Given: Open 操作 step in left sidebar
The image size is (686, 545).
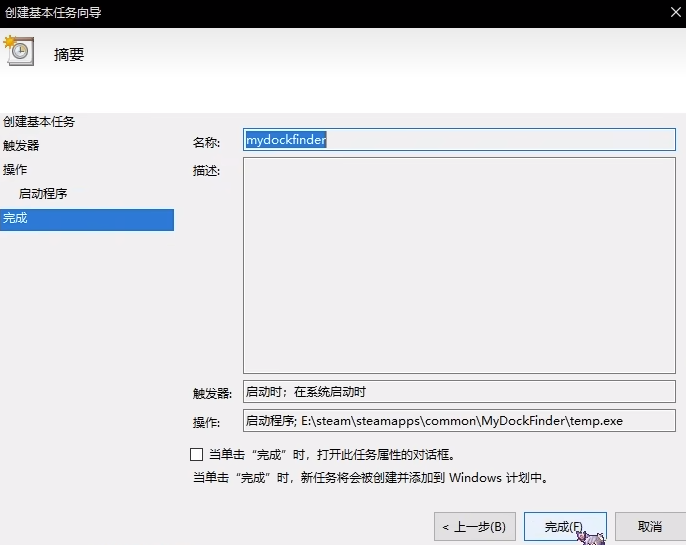Looking at the screenshot, I should point(15,170).
